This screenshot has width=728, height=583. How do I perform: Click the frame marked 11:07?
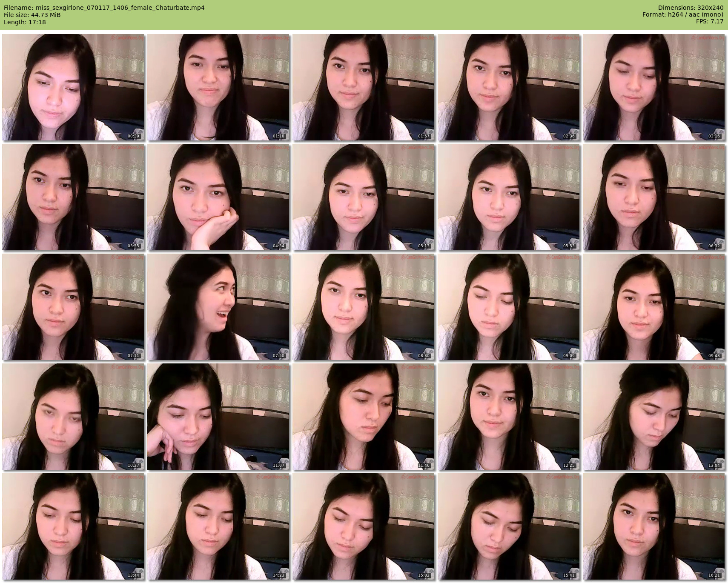(x=218, y=417)
